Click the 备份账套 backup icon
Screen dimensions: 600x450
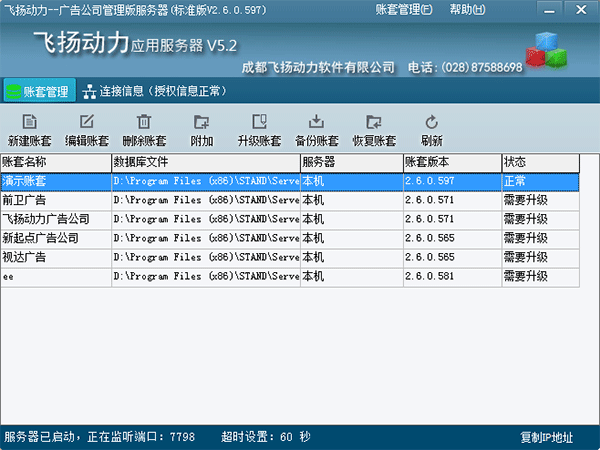pyautogui.click(x=317, y=122)
